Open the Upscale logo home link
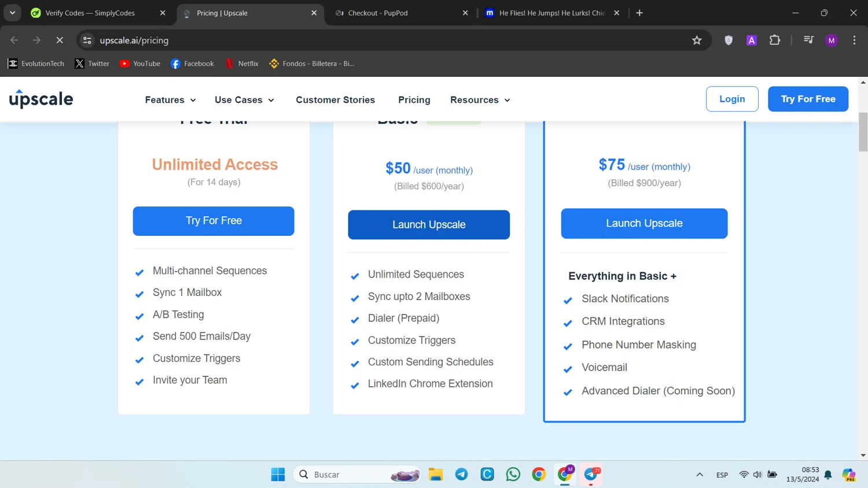This screenshot has width=868, height=488. coord(41,99)
